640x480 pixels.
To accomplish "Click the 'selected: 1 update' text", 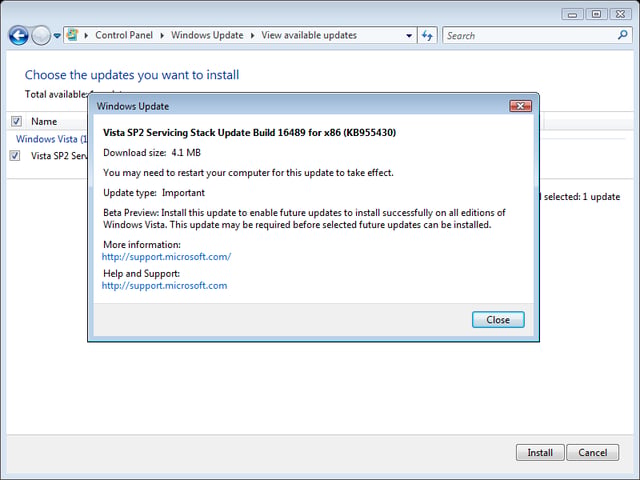I will point(582,197).
